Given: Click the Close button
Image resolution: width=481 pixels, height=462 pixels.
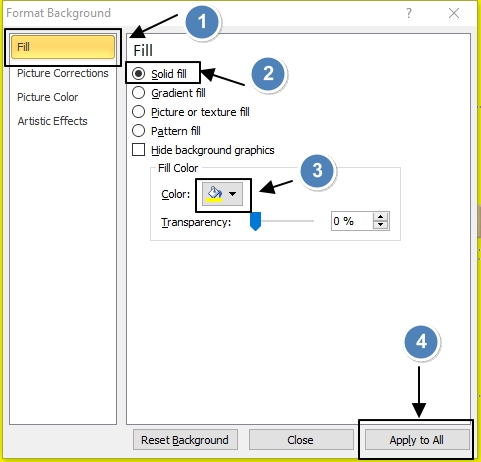Looking at the screenshot, I should (301, 440).
